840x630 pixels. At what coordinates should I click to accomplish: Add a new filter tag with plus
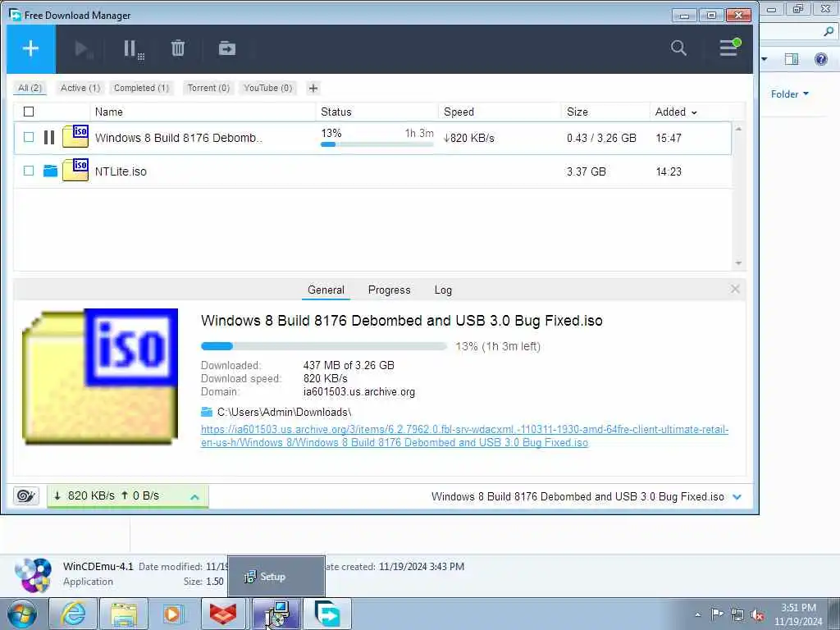pos(313,89)
